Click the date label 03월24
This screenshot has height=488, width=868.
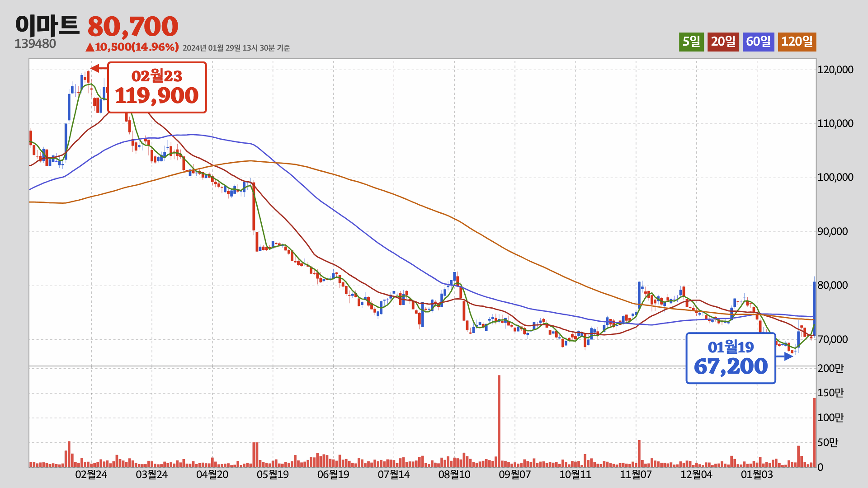click(x=152, y=474)
